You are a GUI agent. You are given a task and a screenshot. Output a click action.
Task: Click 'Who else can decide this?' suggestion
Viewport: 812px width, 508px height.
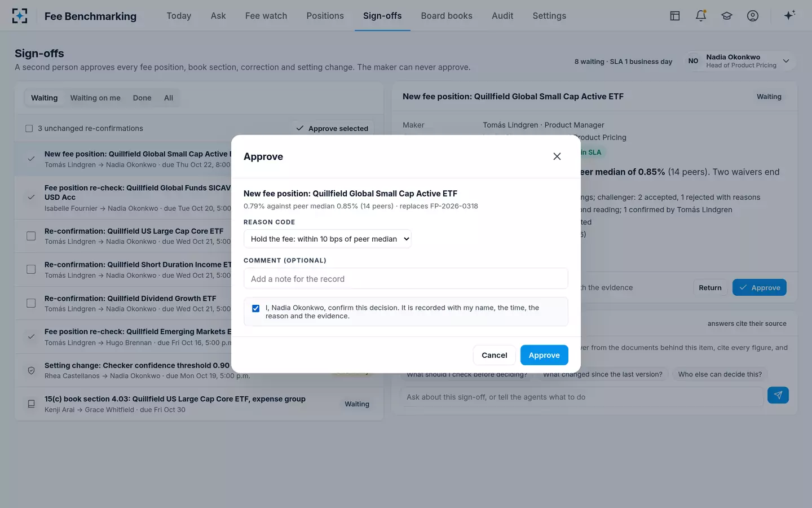click(720, 374)
